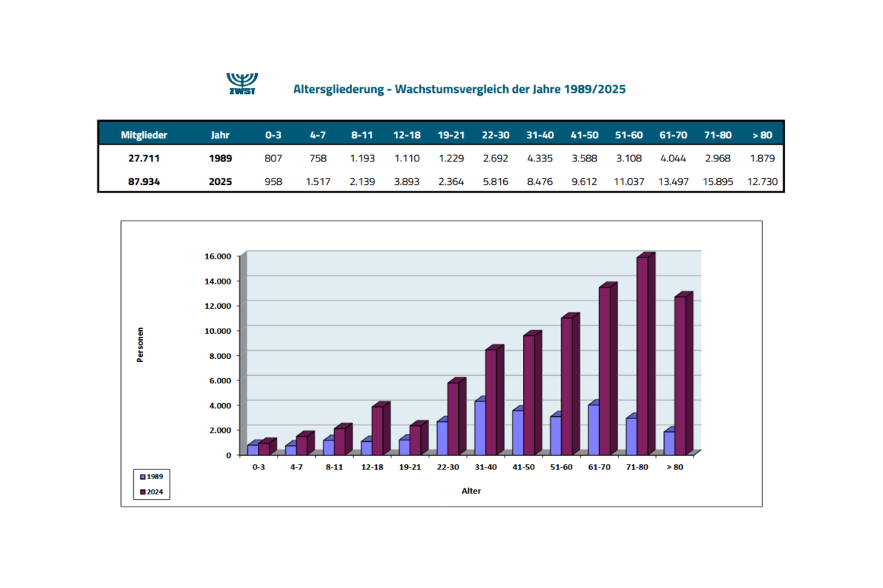Click the 71-80 table column header

pyautogui.click(x=717, y=135)
